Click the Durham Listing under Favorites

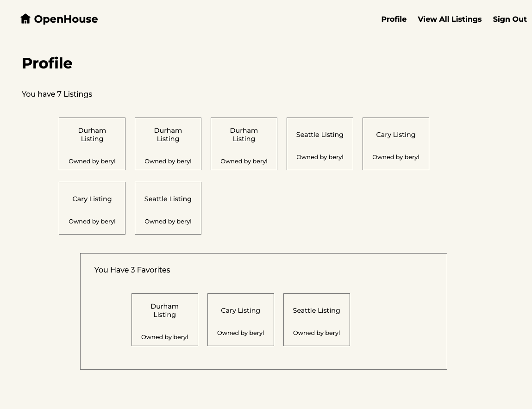[x=164, y=319]
